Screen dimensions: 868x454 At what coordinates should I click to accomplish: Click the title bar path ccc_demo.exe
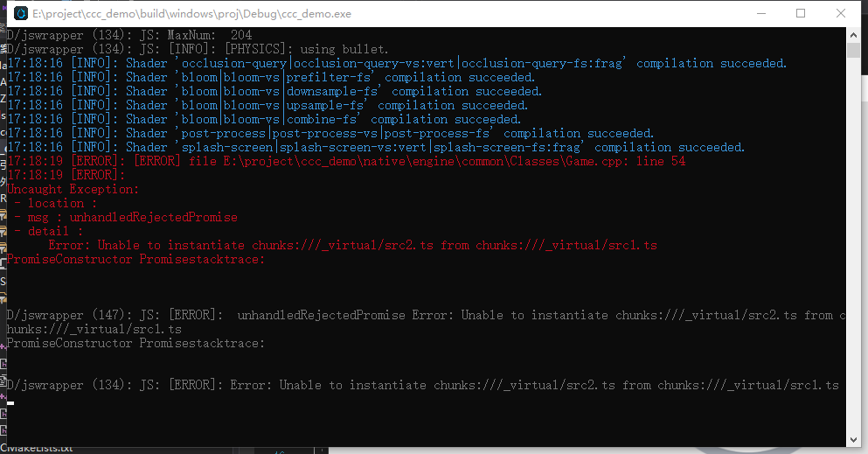click(x=191, y=14)
